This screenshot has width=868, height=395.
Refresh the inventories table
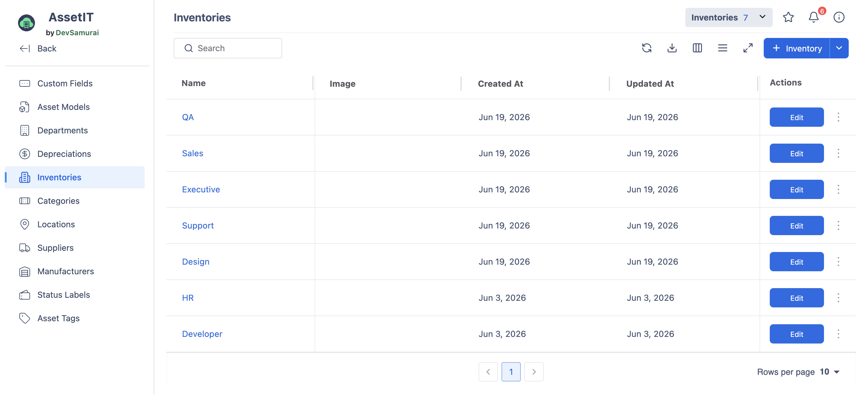coord(646,48)
